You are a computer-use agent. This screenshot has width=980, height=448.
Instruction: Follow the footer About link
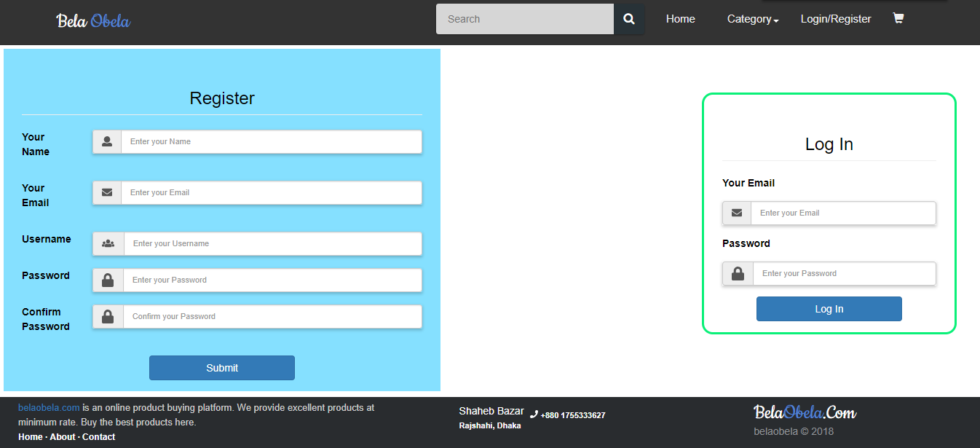click(x=63, y=437)
